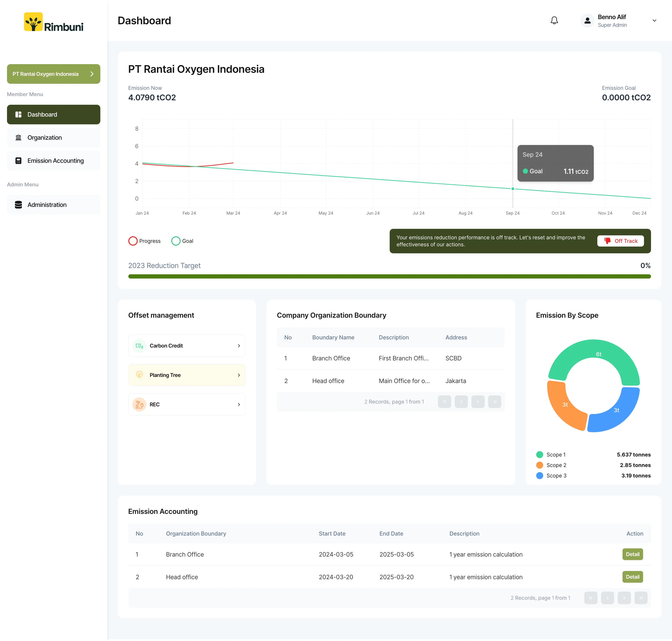Open the Benno Alif account dropdown
This screenshot has height=641, width=672.
(654, 21)
